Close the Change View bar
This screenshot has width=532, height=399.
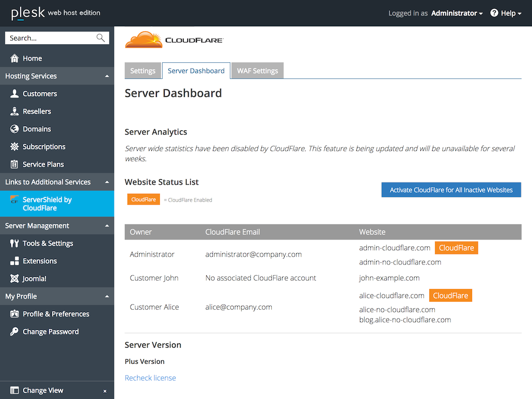(105, 391)
